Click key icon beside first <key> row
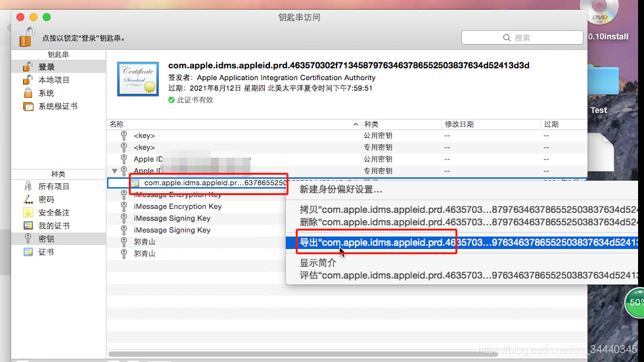Image resolution: width=644 pixels, height=362 pixels. pos(124,135)
